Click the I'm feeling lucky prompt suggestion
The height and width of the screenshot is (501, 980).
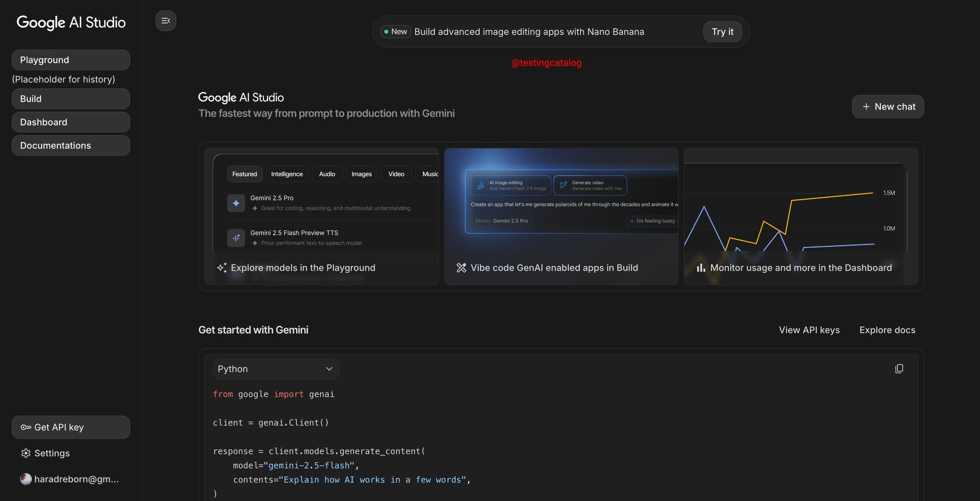click(x=652, y=221)
